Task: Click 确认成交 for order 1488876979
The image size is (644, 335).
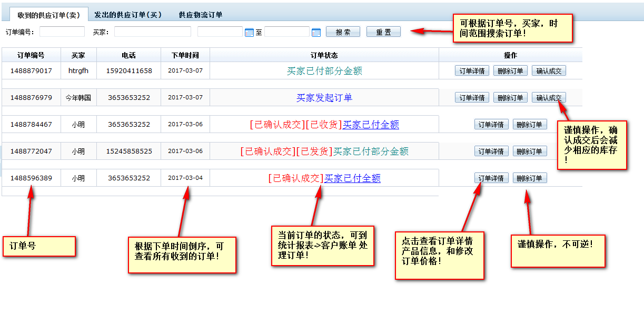Action: (549, 98)
